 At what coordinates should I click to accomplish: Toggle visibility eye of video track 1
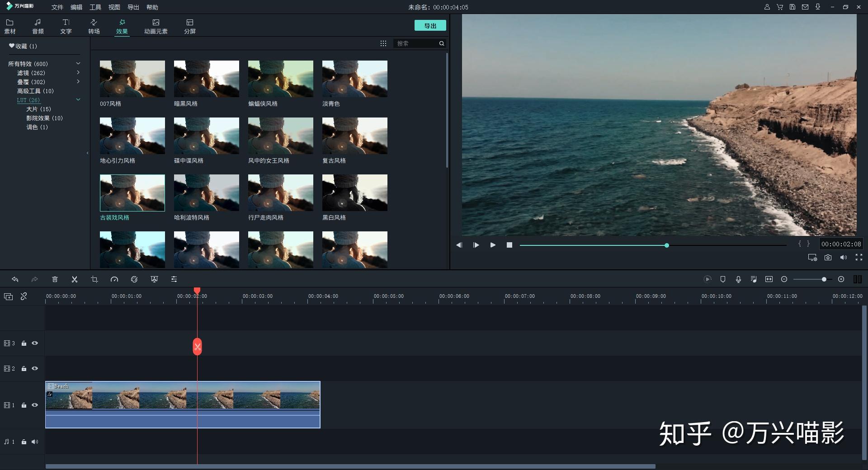click(x=35, y=405)
